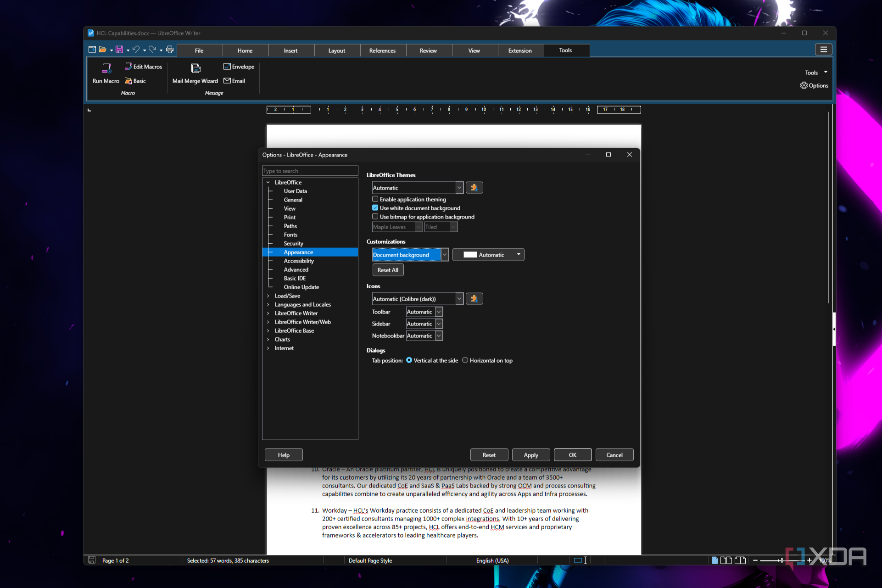Open the Basic macro organizer
This screenshot has height=588, width=882.
click(x=135, y=81)
